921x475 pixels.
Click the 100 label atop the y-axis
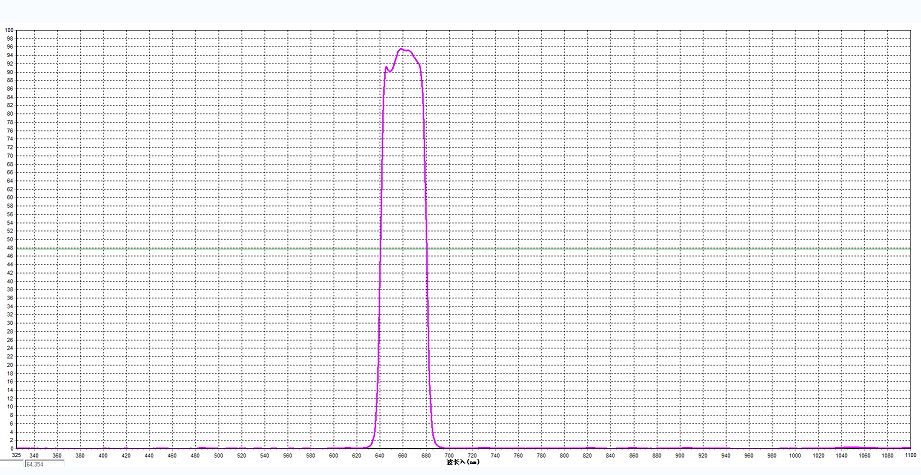9,30
